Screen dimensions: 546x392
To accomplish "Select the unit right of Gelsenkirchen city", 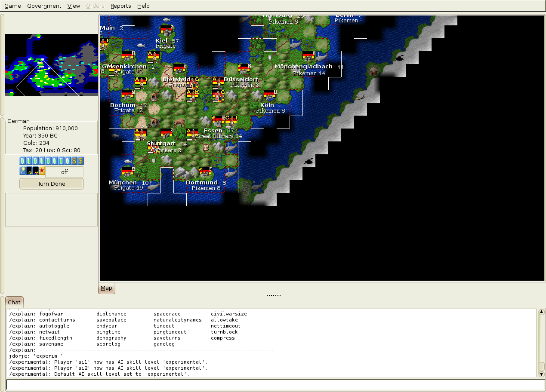I will tap(154, 57).
